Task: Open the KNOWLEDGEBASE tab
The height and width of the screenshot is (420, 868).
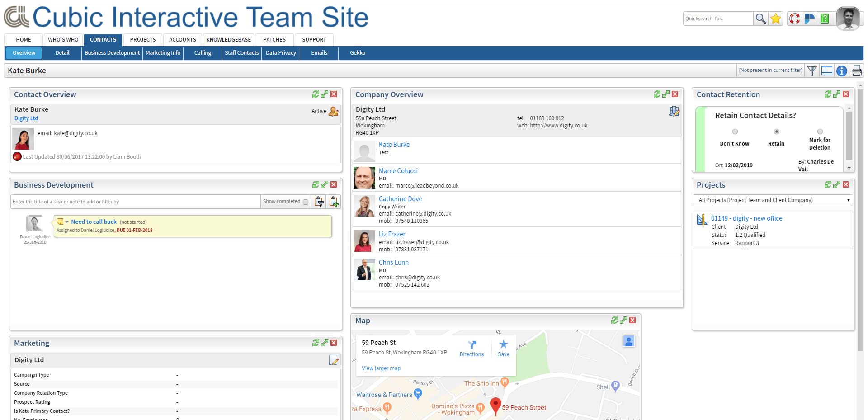Action: click(229, 40)
